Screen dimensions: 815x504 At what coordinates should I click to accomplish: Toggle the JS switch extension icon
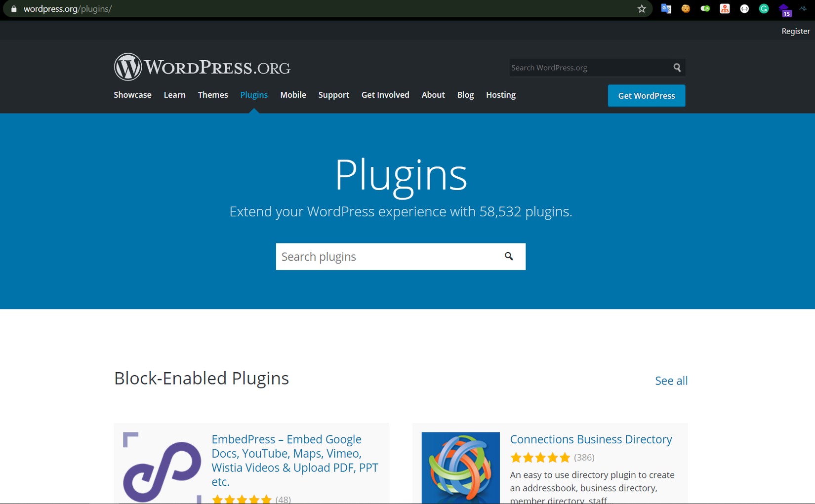click(x=705, y=9)
